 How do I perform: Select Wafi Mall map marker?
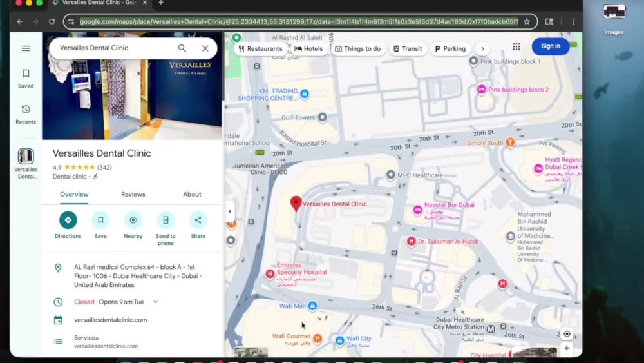click(312, 306)
